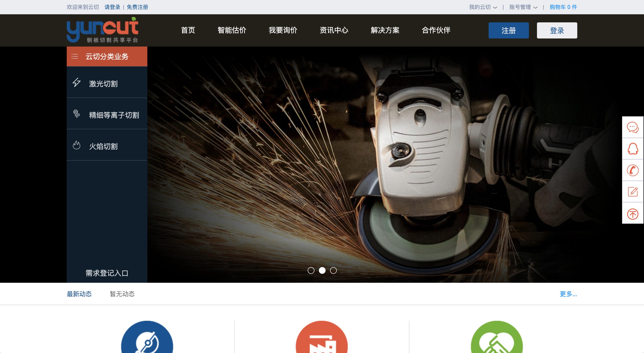Viewport: 644px width, 353px height.
Task: Click the blue cutting saw circle icon
Action: [x=147, y=337]
